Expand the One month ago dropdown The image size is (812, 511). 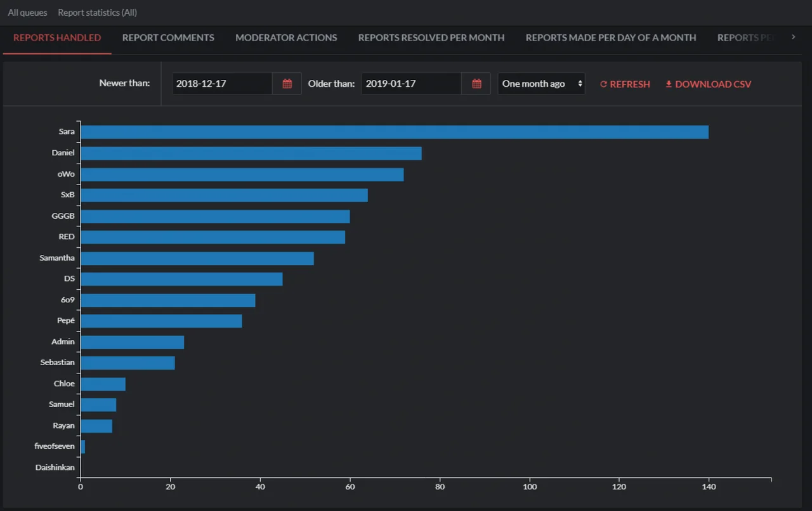click(x=540, y=84)
